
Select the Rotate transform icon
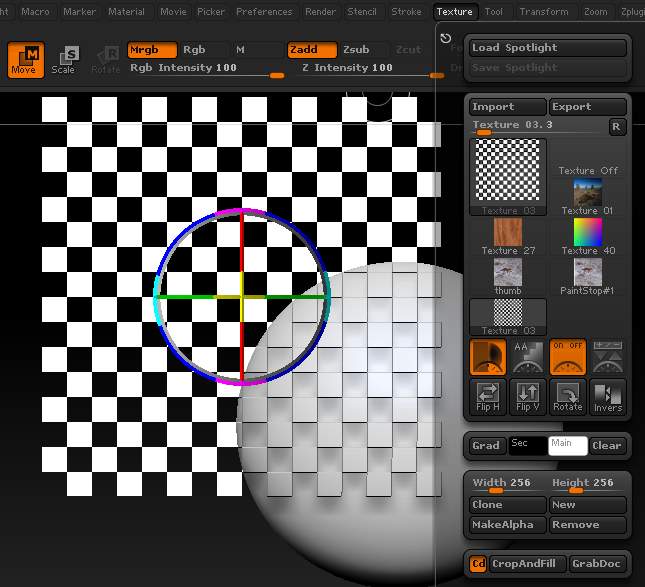click(106, 60)
